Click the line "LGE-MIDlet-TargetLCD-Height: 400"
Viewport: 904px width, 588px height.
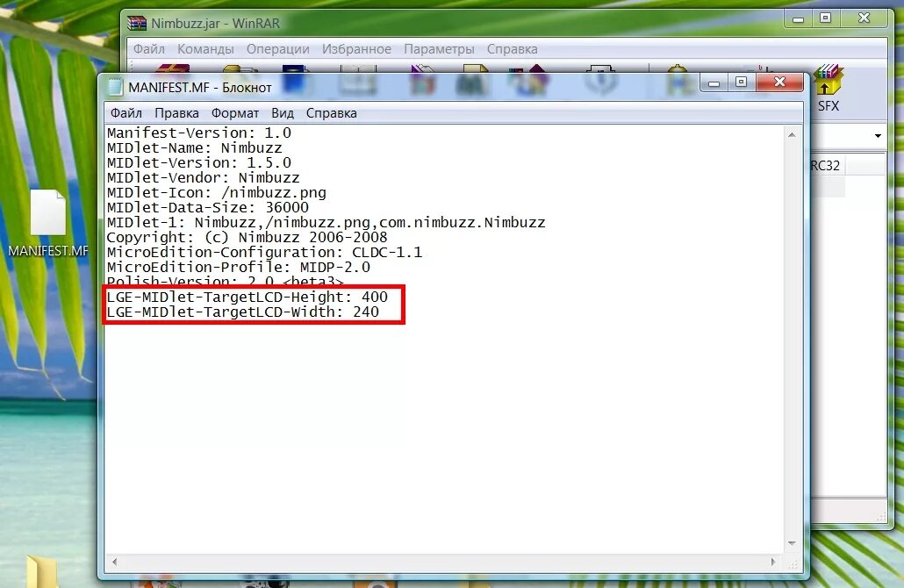click(247, 297)
